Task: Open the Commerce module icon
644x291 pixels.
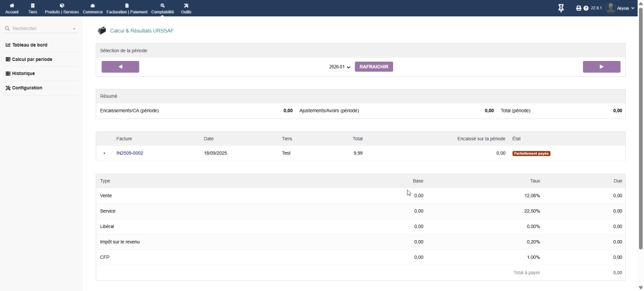Action: pyautogui.click(x=92, y=6)
